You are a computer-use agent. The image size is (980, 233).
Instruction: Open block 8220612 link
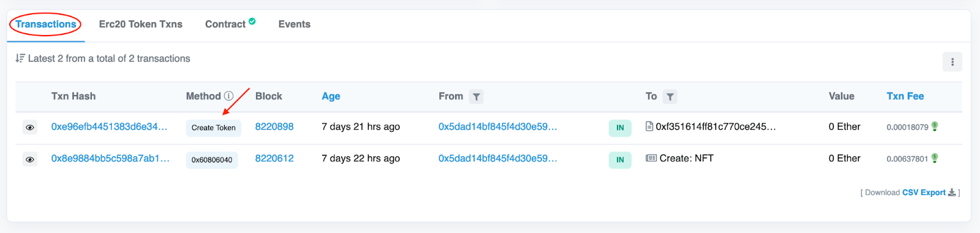274,158
